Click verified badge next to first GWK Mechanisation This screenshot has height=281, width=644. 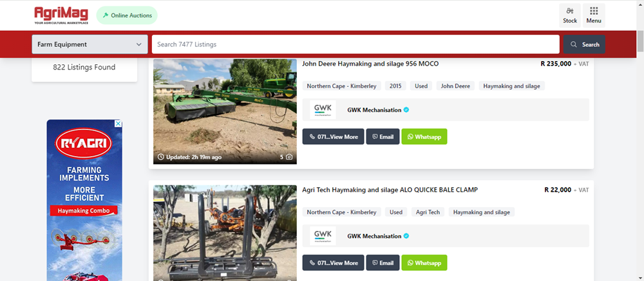[x=406, y=110]
